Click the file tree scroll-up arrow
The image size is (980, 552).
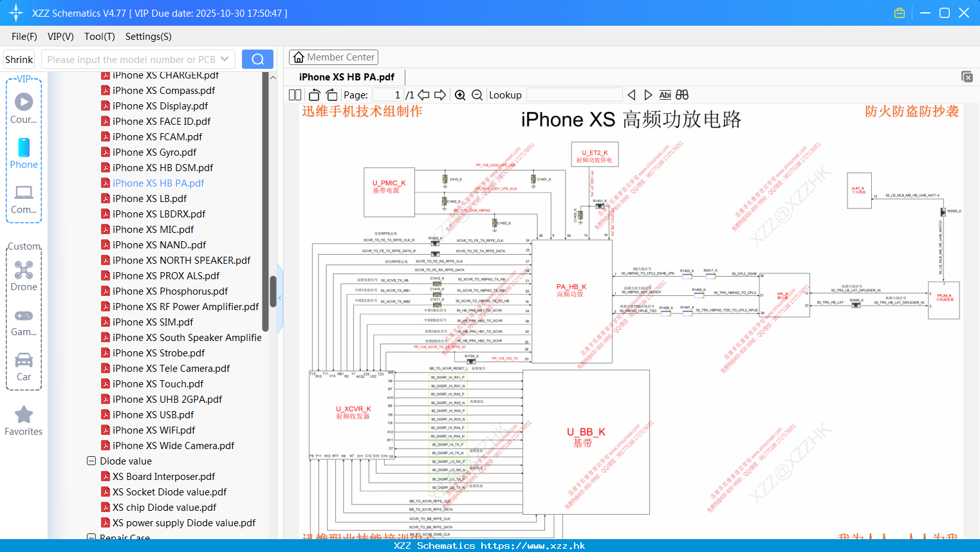(x=273, y=77)
